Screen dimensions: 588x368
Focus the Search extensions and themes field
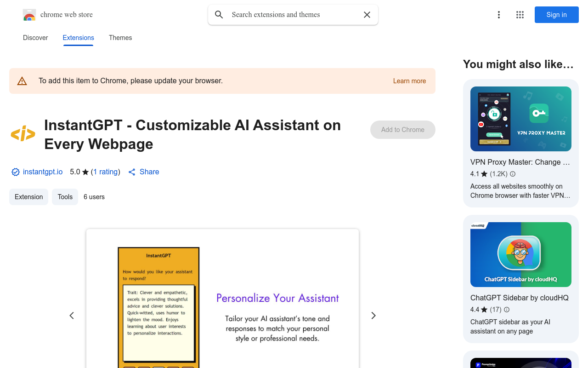coord(294,15)
